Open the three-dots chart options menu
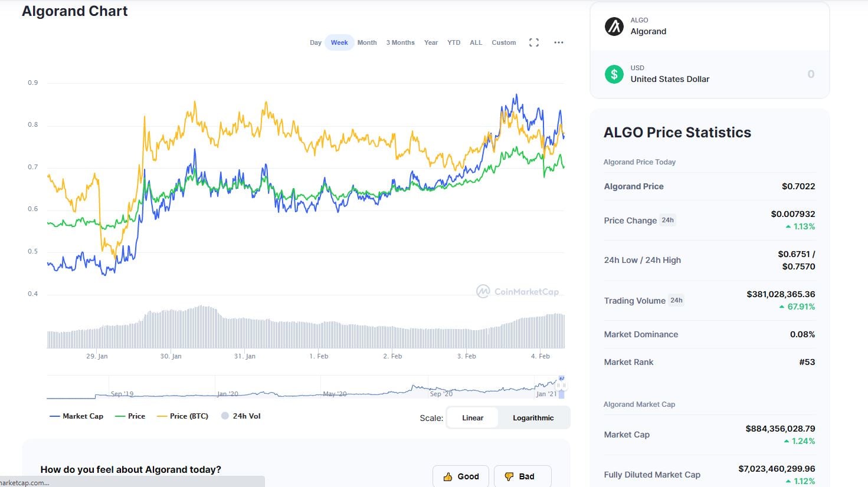The image size is (868, 487). coord(559,42)
